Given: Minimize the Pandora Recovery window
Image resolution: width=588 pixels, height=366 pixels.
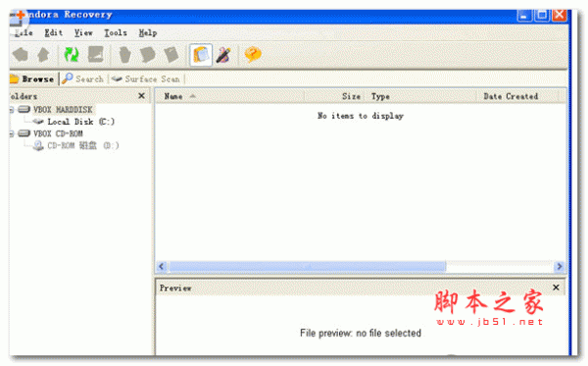Looking at the screenshot, I should [524, 16].
